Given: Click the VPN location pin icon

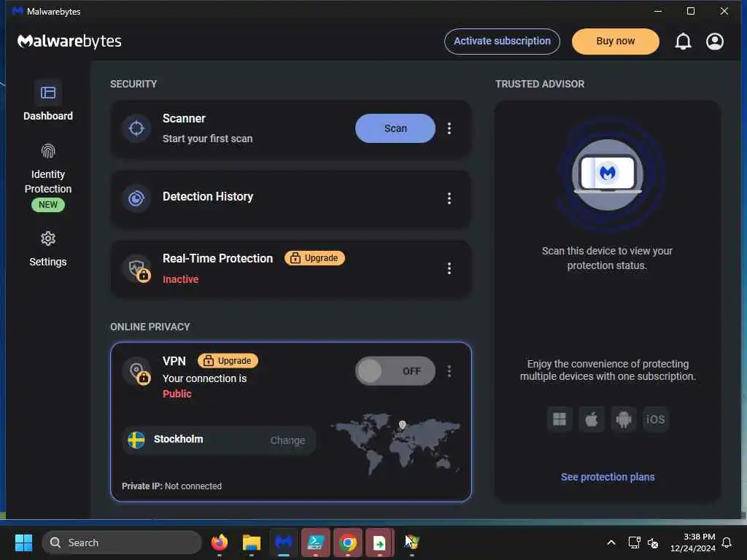Looking at the screenshot, I should coord(136,371).
